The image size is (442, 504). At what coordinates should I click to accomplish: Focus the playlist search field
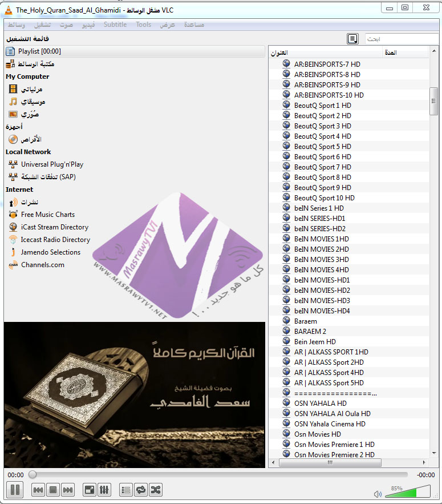coord(402,39)
